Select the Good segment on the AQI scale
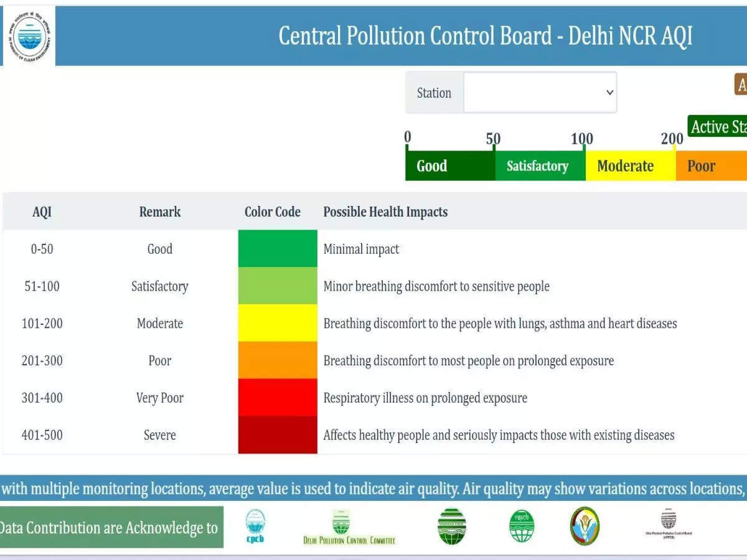The width and height of the screenshot is (747, 560). [x=449, y=166]
